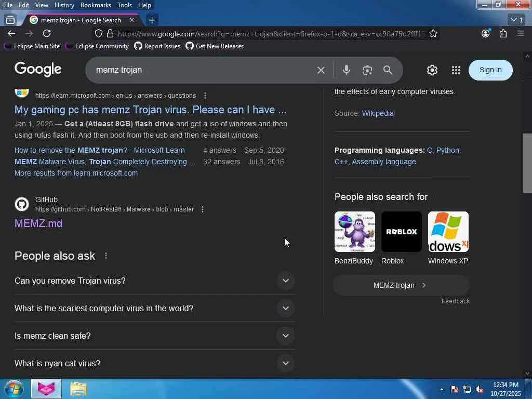Open the Firefox hamburger application menu

pyautogui.click(x=521, y=33)
